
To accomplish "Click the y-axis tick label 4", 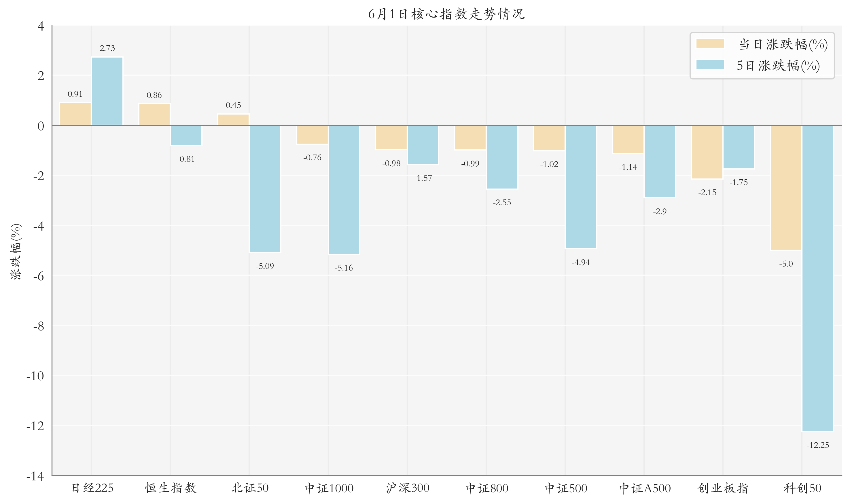I will pyautogui.click(x=41, y=26).
